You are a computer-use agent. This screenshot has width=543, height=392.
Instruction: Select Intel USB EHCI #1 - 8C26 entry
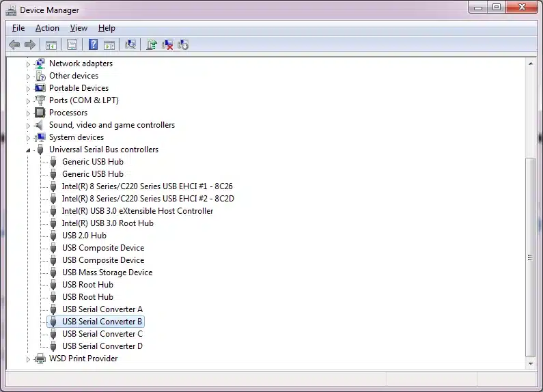coord(147,186)
